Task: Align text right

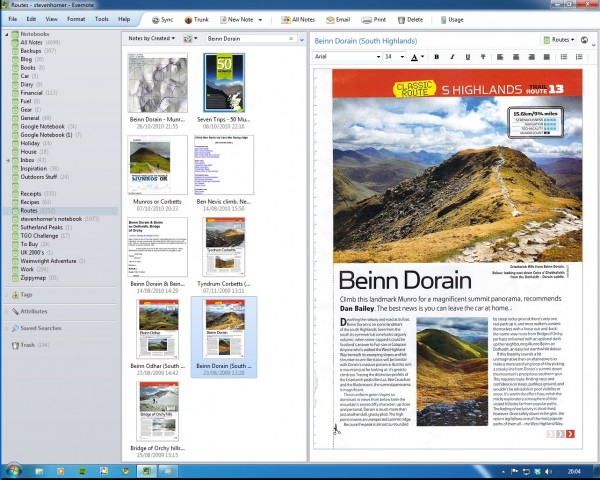Action: [x=531, y=57]
